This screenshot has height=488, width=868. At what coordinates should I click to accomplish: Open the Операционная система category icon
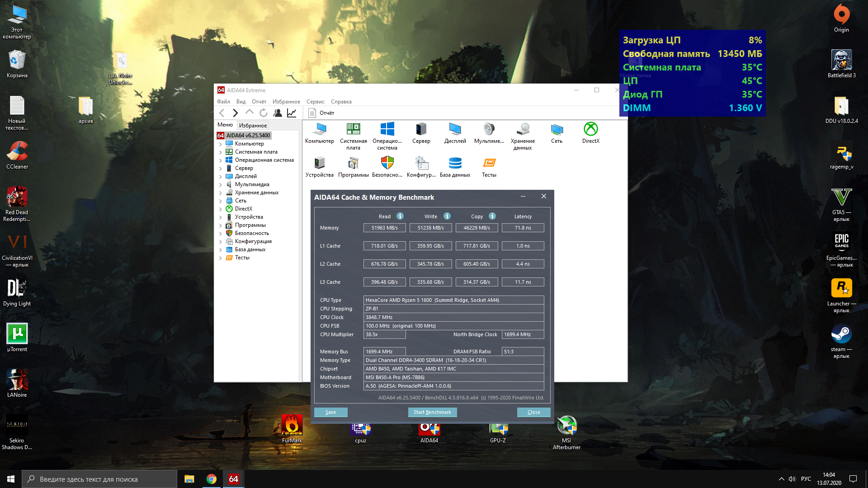point(387,136)
